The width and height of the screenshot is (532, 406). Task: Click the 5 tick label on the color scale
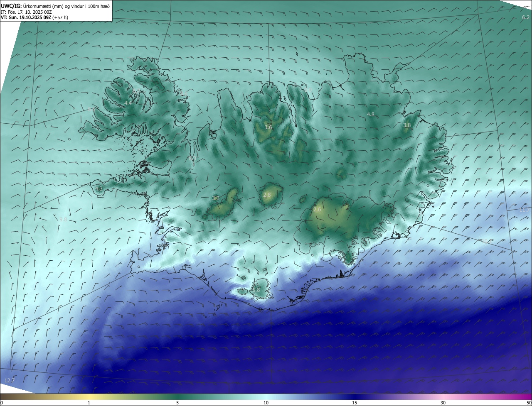(x=177, y=403)
